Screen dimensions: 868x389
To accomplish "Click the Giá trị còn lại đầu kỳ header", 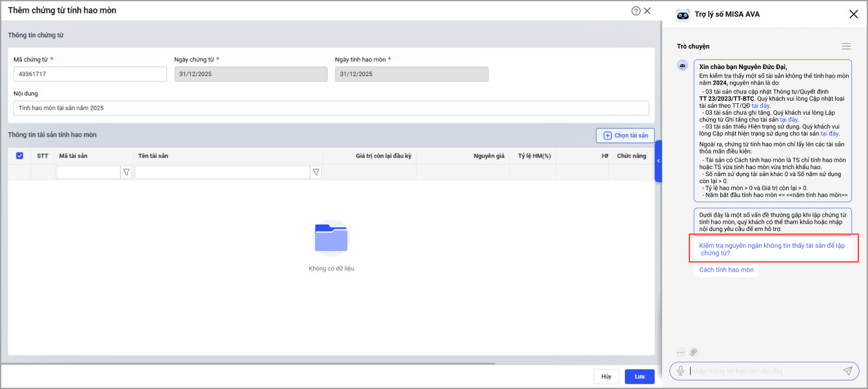I will [383, 155].
